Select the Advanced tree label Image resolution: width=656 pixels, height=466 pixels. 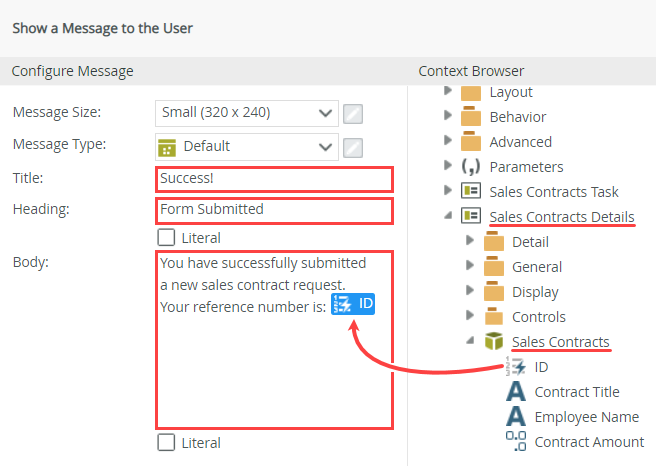[x=520, y=142]
